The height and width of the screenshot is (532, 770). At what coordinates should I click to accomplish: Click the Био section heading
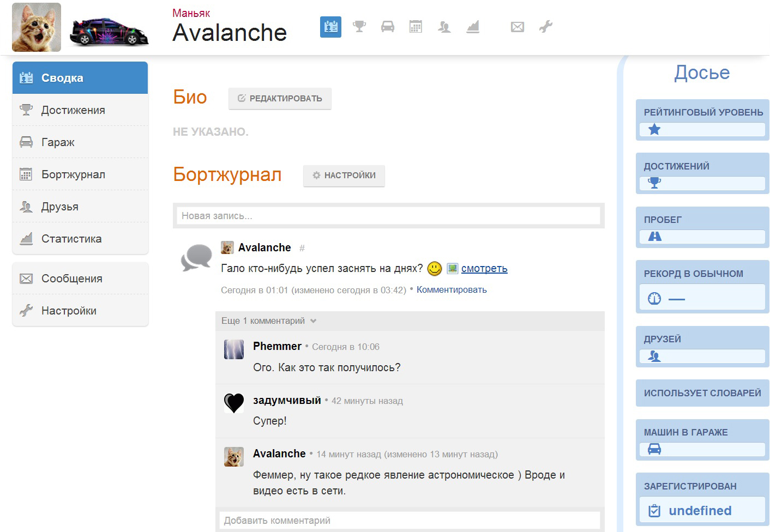(x=190, y=97)
